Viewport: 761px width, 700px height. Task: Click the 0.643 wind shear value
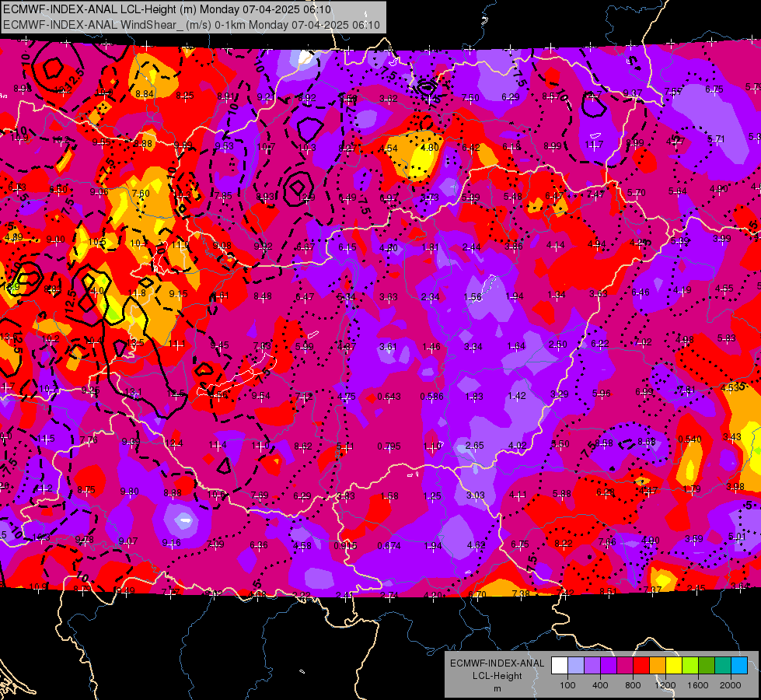point(389,397)
